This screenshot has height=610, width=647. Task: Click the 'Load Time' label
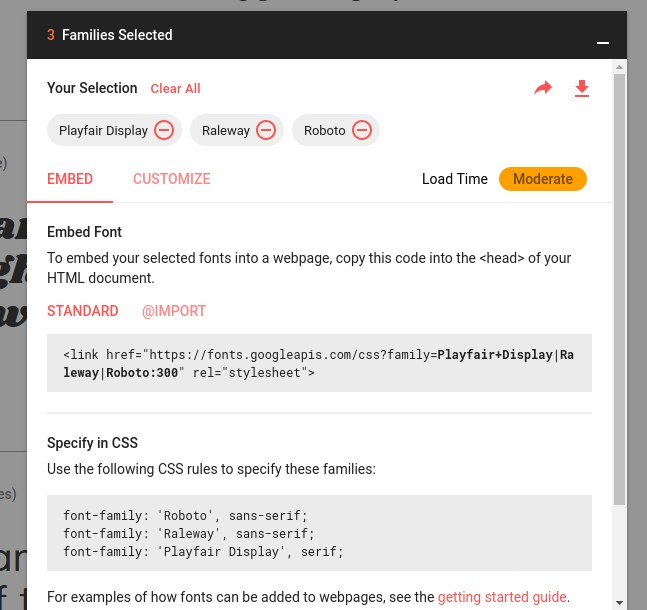click(455, 179)
